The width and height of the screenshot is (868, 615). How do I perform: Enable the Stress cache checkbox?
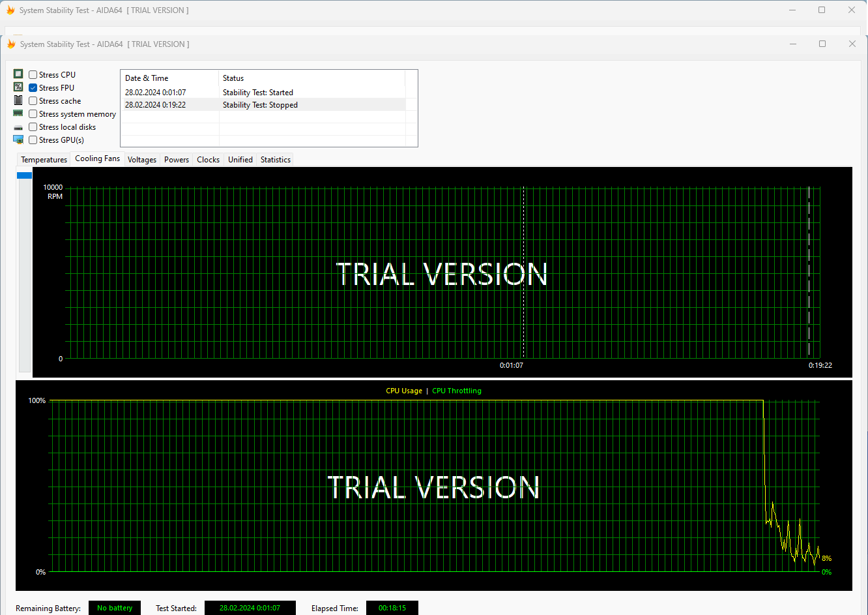33,101
